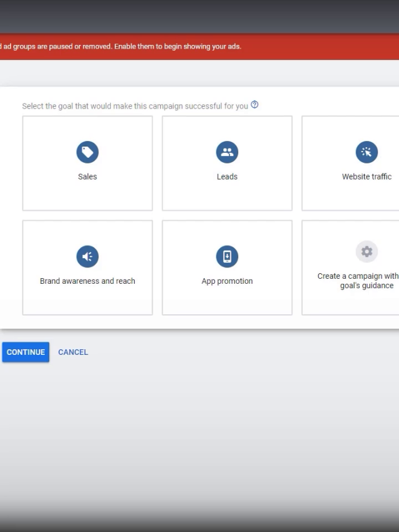Open the help question mark icon
This screenshot has height=532, width=399.
(254, 105)
